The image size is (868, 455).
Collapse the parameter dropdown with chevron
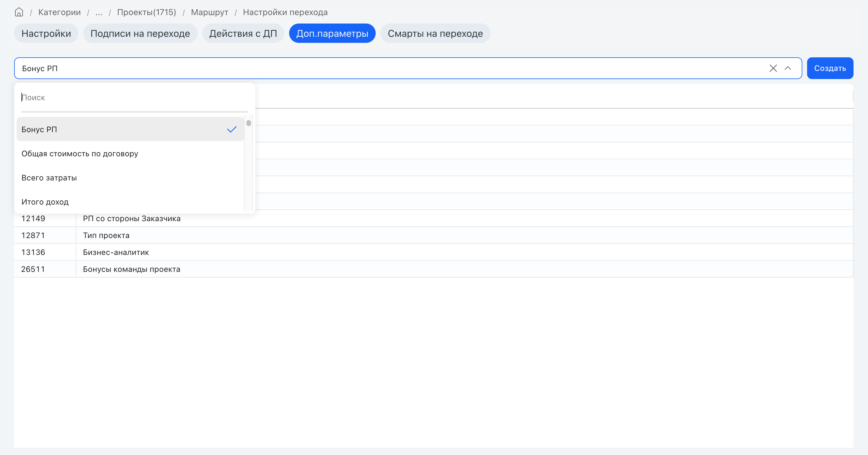[788, 68]
